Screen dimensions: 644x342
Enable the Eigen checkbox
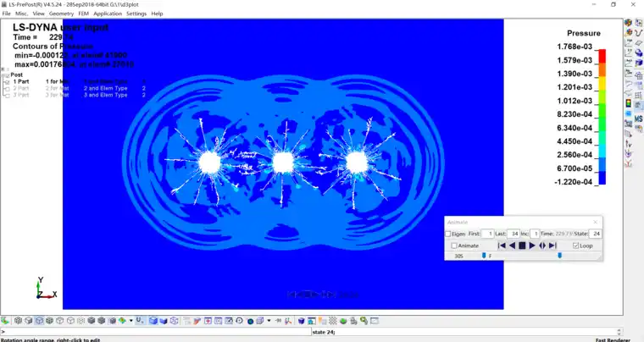tap(447, 234)
